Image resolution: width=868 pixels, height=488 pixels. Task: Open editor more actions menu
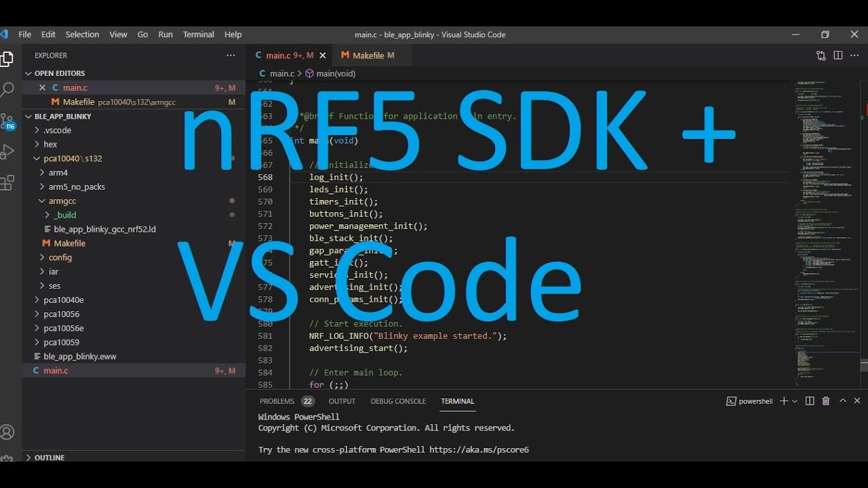coord(854,56)
